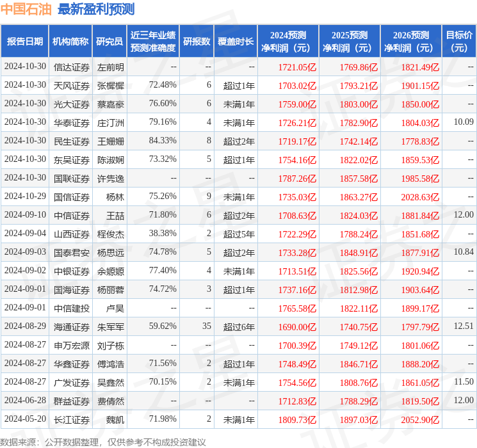Click the 2024-10-29 report date

[x=25, y=196]
